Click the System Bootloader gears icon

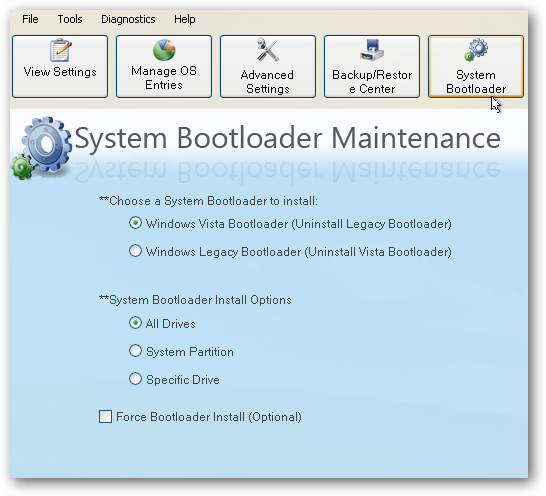476,50
